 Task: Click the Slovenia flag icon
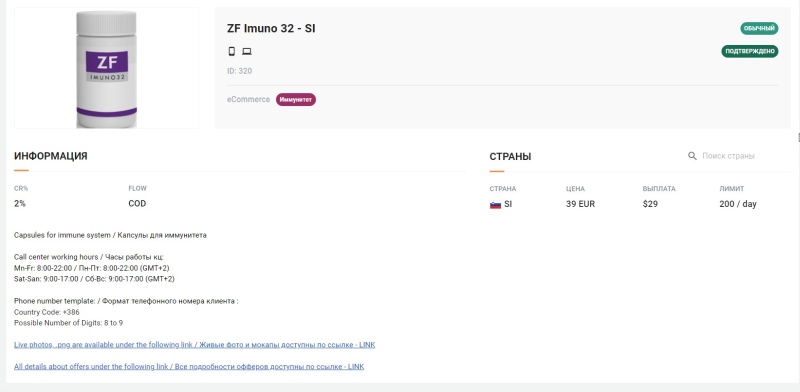(495, 205)
